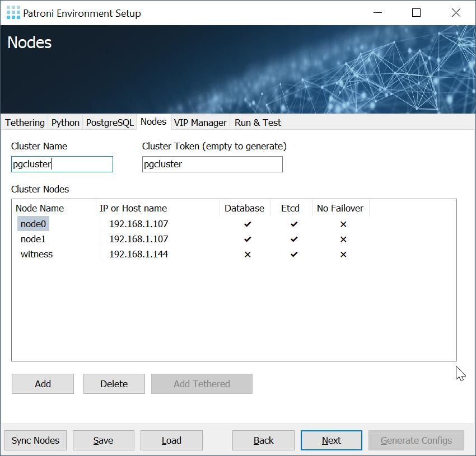Toggle Database checkmark for node0
The width and height of the screenshot is (476, 456).
[x=248, y=224]
